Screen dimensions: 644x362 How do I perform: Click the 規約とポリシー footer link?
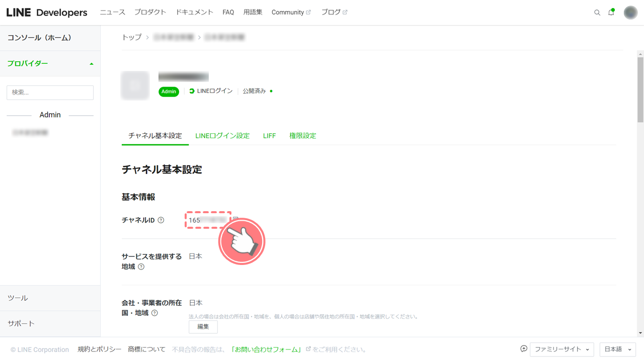tap(100, 349)
